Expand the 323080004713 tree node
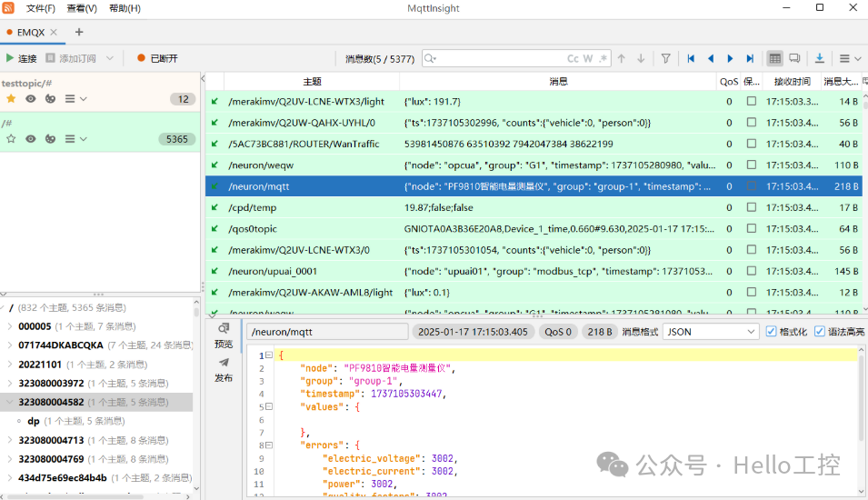Screen dimensions: 868x500 coord(9,440)
